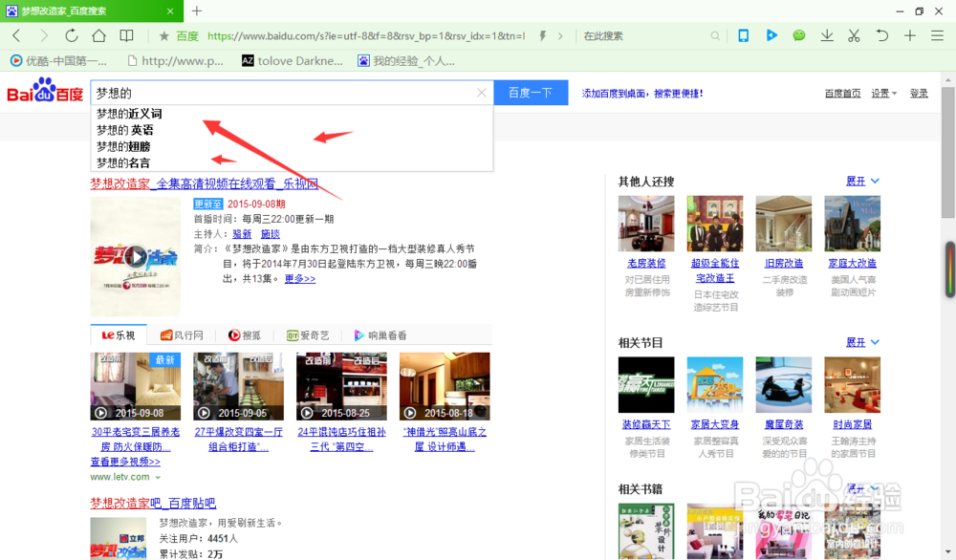Open the browser hamburger menu
The height and width of the screenshot is (560, 956).
point(938,36)
